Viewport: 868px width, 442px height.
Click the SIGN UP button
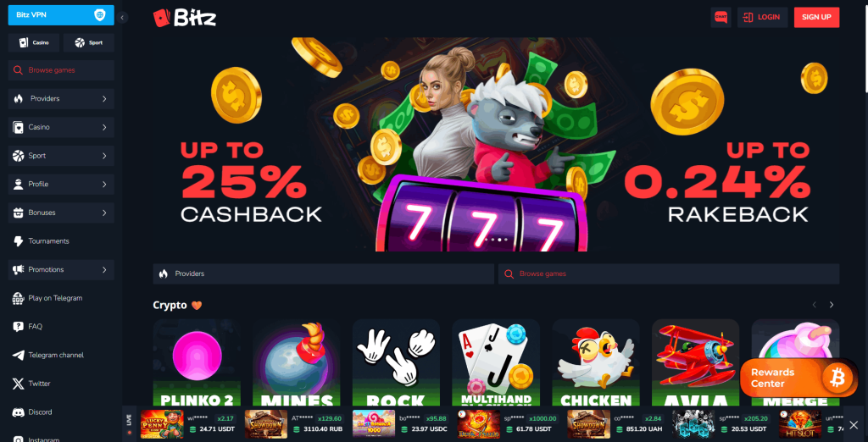(x=816, y=17)
